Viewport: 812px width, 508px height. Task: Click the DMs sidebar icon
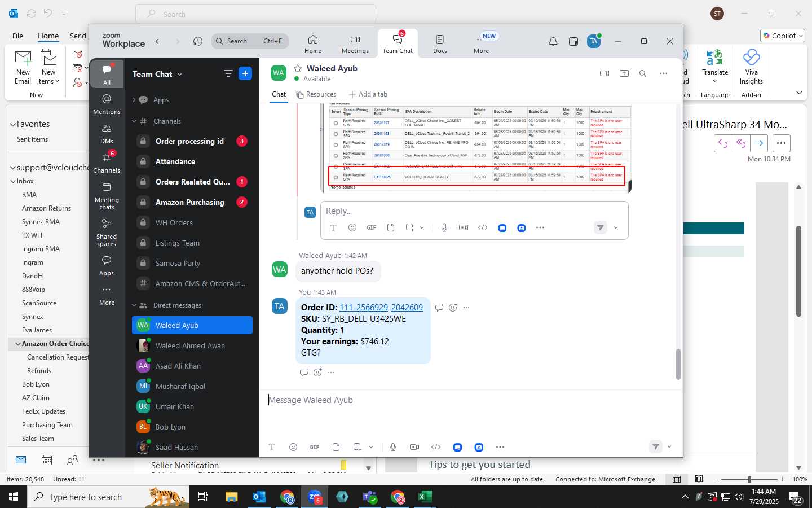[x=107, y=134]
